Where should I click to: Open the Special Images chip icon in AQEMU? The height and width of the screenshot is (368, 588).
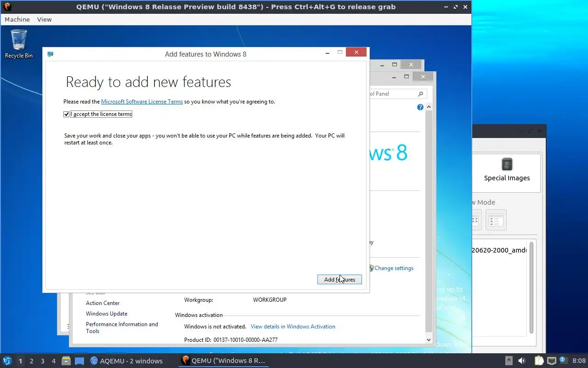pos(507,164)
